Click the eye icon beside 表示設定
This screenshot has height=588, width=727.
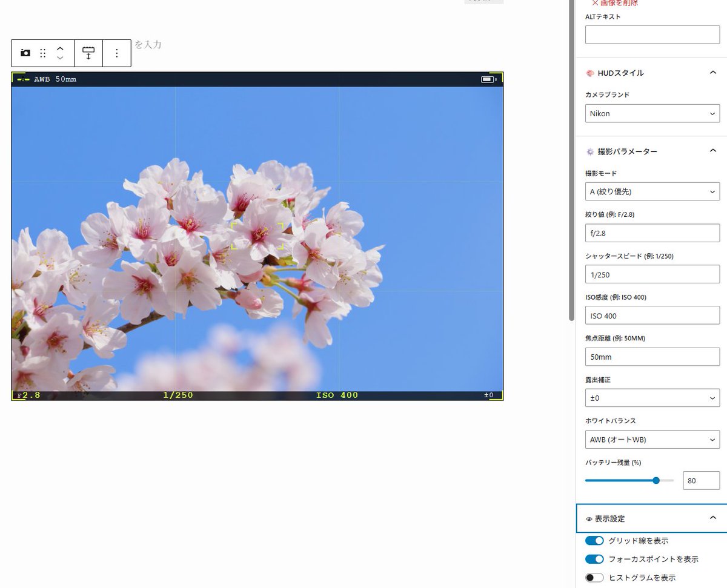(588, 518)
